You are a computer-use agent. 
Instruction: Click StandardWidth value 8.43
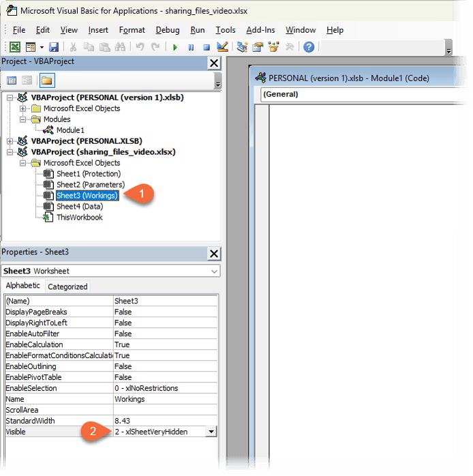point(166,421)
